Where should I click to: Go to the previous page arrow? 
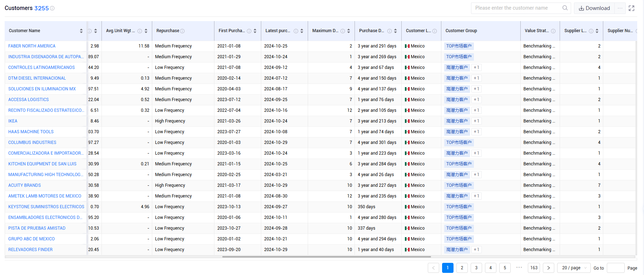[434, 268]
